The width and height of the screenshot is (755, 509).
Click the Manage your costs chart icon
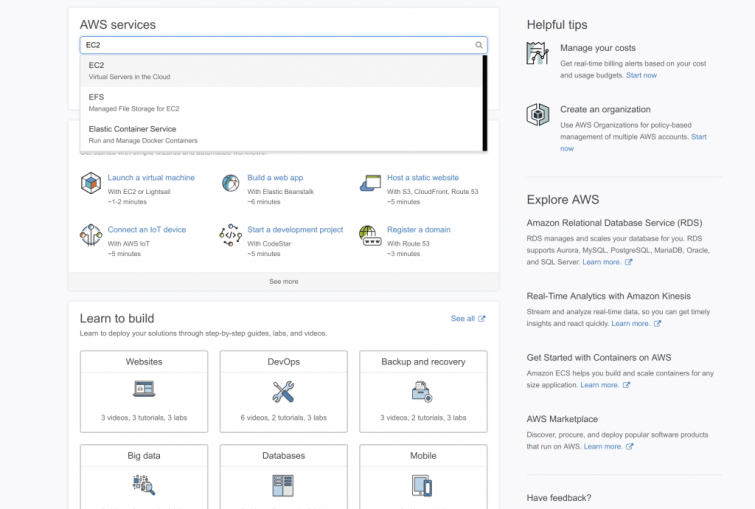coord(537,53)
